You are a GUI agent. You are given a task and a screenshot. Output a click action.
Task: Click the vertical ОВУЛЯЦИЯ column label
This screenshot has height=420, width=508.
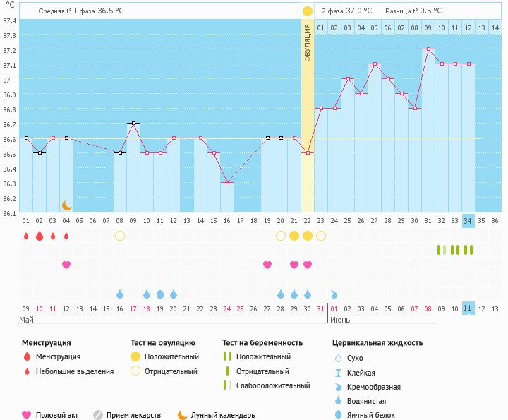(308, 42)
